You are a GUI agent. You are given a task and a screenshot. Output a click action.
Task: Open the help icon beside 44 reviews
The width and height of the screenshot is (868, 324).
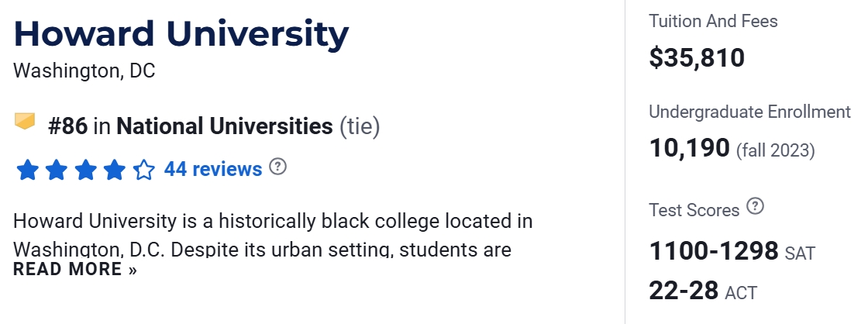(x=277, y=167)
